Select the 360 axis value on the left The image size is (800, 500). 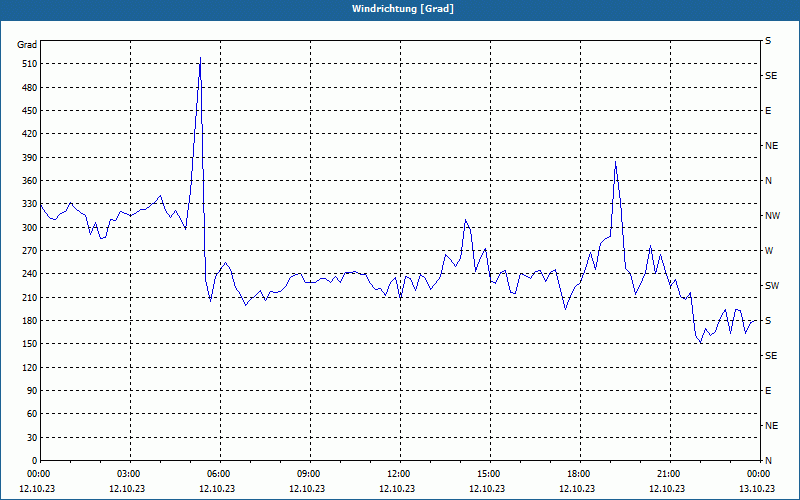point(29,181)
